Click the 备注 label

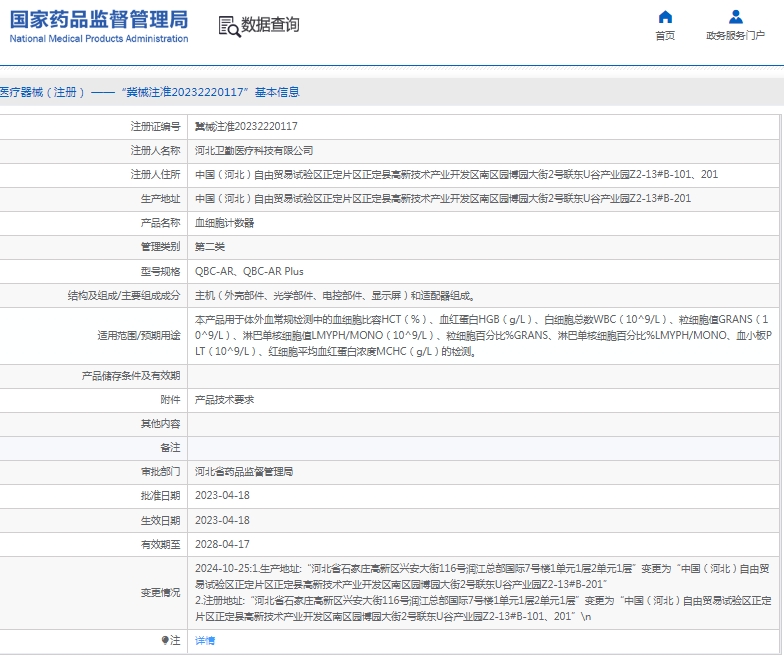tap(170, 448)
